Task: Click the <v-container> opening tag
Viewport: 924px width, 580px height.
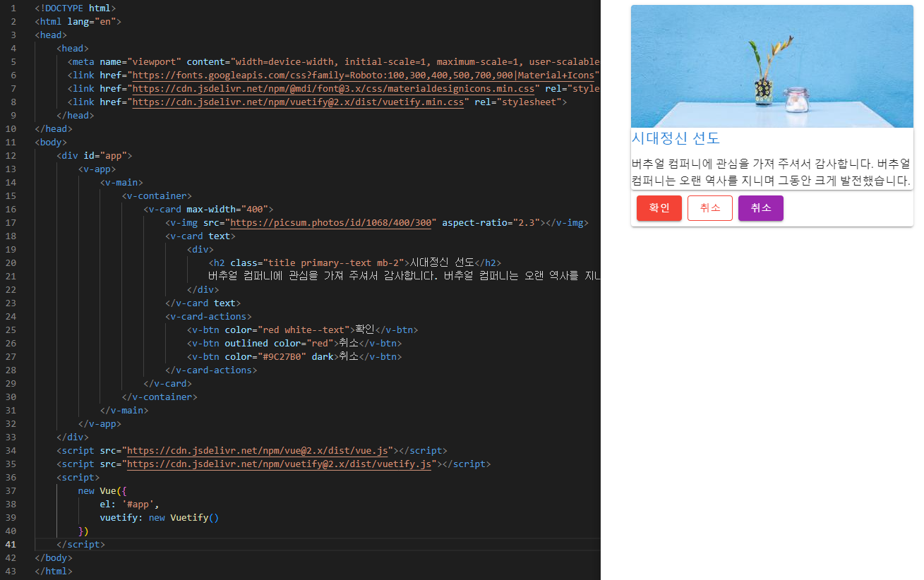Action: click(x=157, y=195)
